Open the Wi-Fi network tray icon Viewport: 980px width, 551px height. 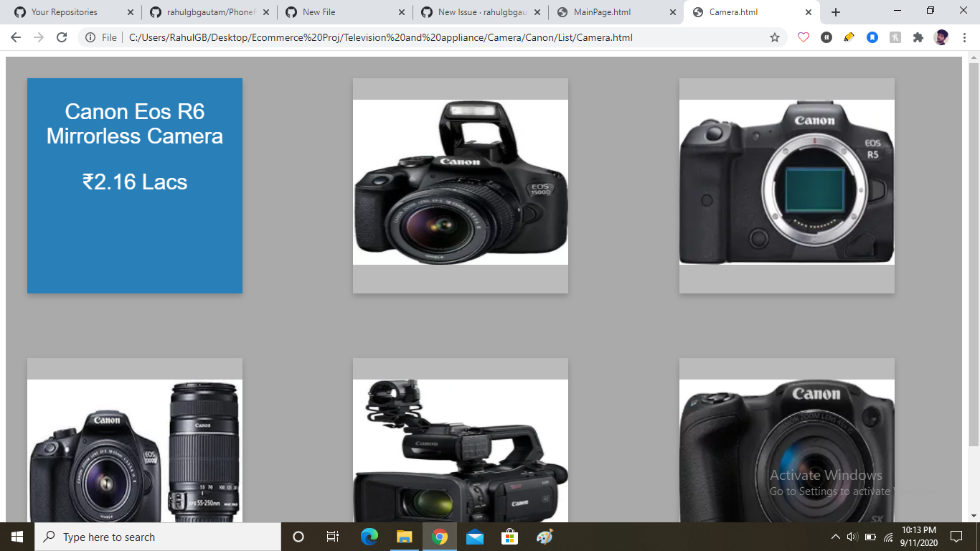click(888, 537)
